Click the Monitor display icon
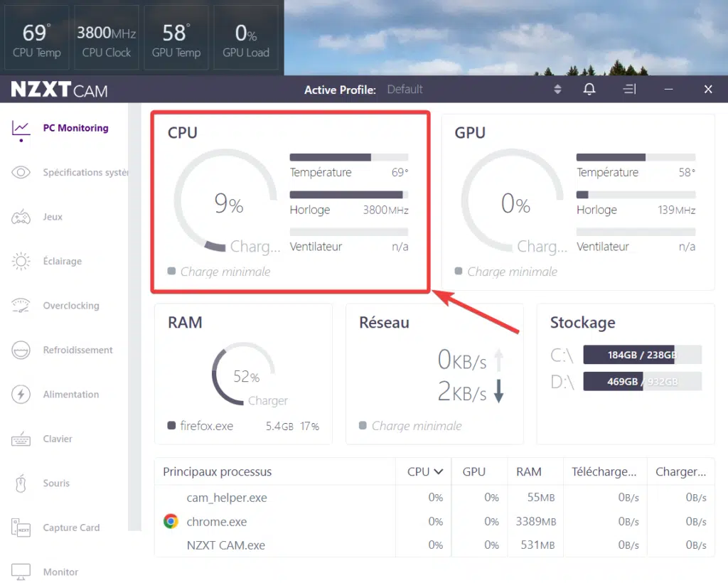Viewport: 728px width, 583px height. 21,572
